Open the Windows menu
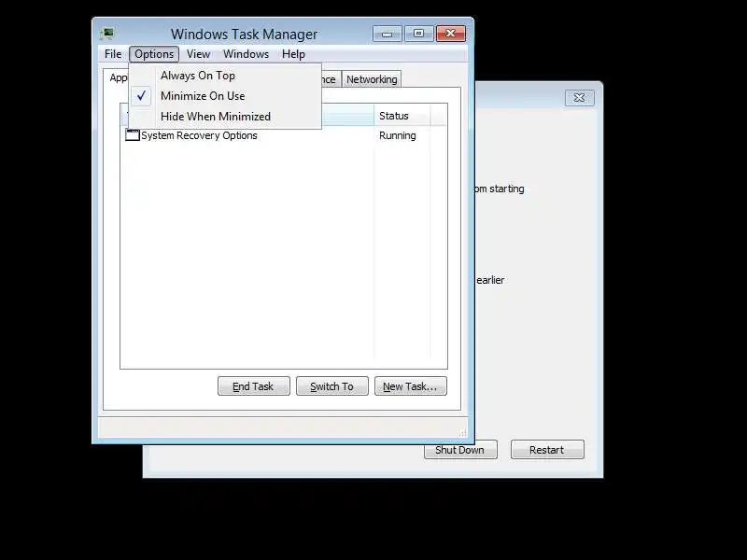This screenshot has height=560, width=747. tap(246, 54)
